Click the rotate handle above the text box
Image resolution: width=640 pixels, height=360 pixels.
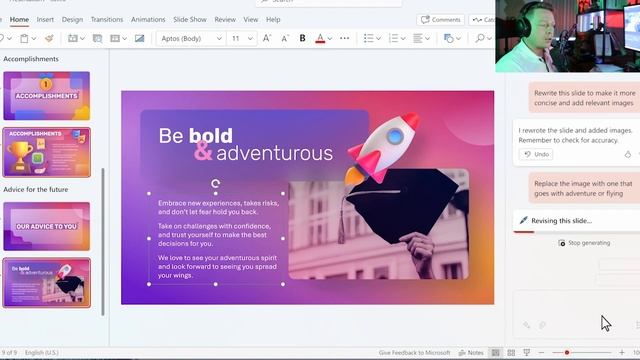(216, 183)
